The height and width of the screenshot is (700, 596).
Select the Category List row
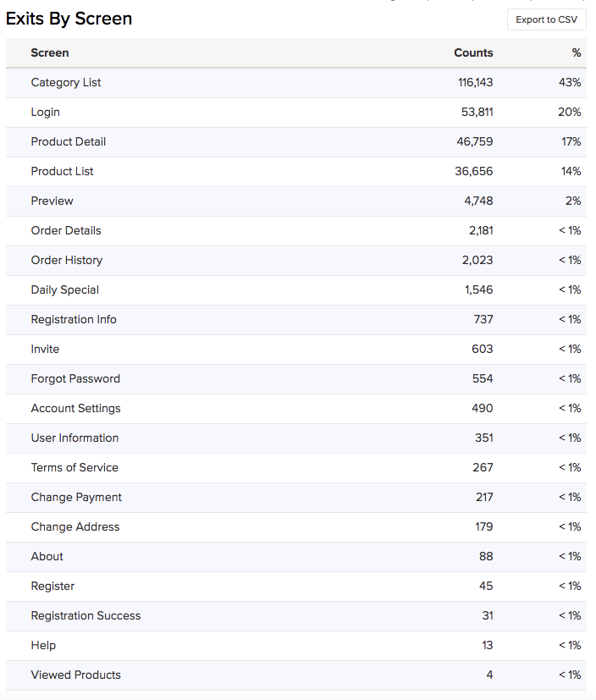[66, 82]
